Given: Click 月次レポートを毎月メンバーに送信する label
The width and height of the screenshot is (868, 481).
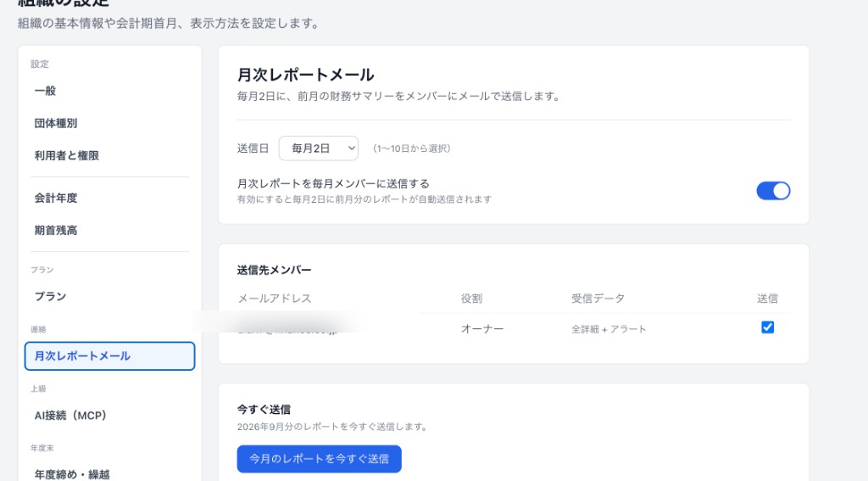Looking at the screenshot, I should pyautogui.click(x=333, y=183).
